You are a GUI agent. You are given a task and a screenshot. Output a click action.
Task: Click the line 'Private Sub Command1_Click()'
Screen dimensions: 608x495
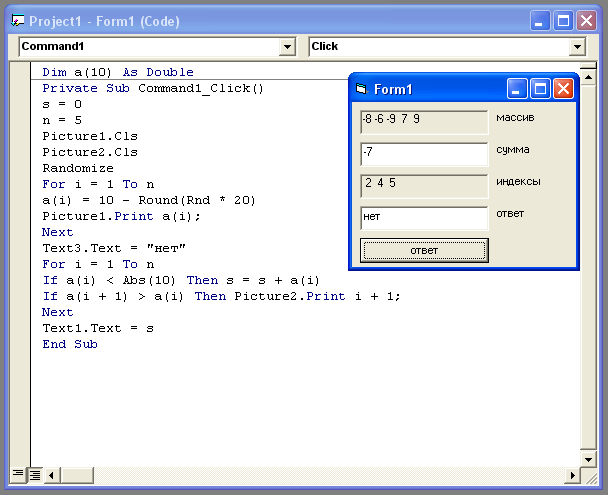[153, 88]
